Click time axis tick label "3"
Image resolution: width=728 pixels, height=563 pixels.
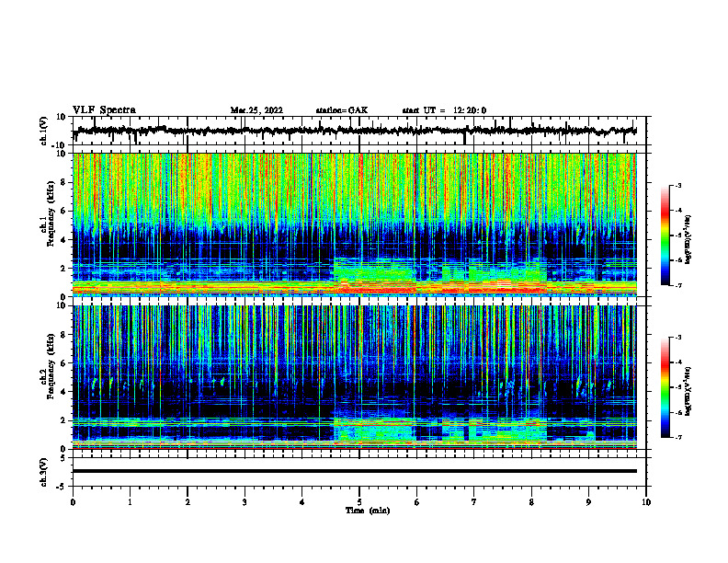(245, 502)
